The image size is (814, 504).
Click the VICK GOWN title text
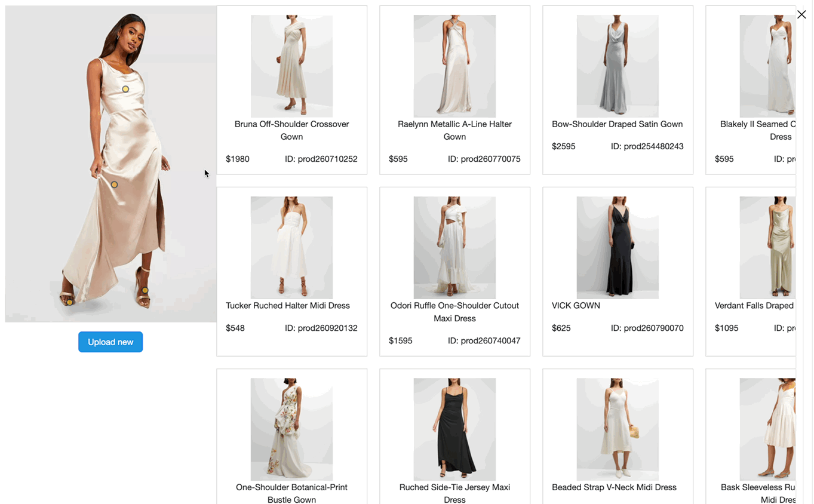pyautogui.click(x=576, y=306)
